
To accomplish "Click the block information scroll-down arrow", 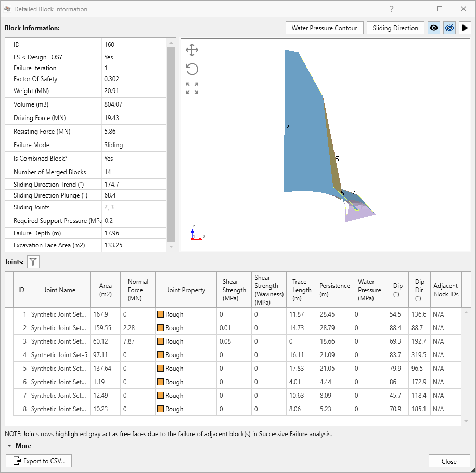I will click(x=171, y=247).
